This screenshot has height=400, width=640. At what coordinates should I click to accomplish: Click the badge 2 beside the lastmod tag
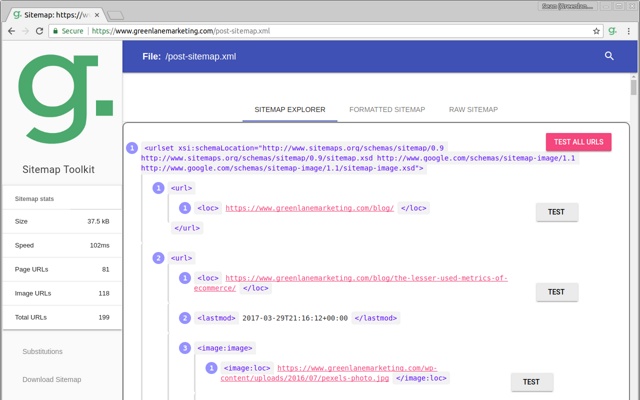(x=185, y=318)
